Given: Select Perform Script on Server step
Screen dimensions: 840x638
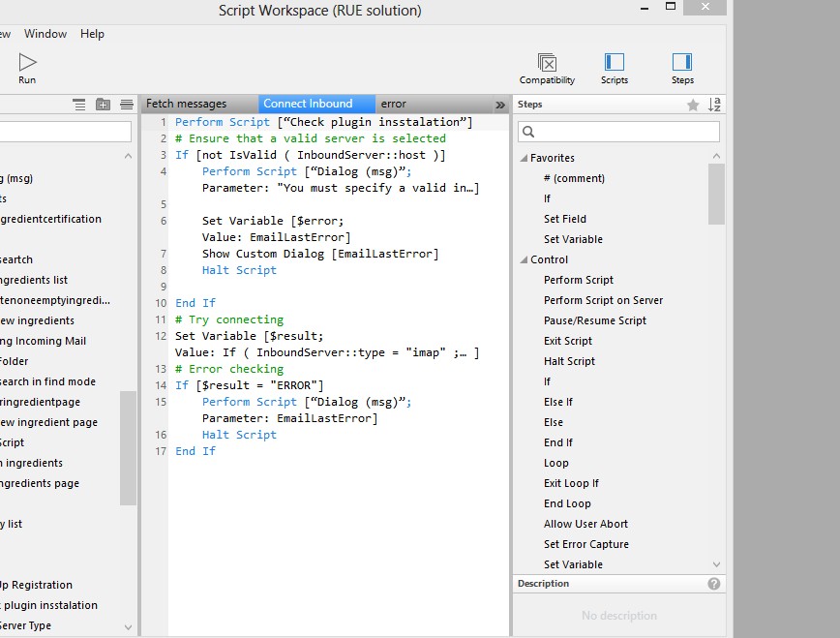Looking at the screenshot, I should click(x=603, y=300).
